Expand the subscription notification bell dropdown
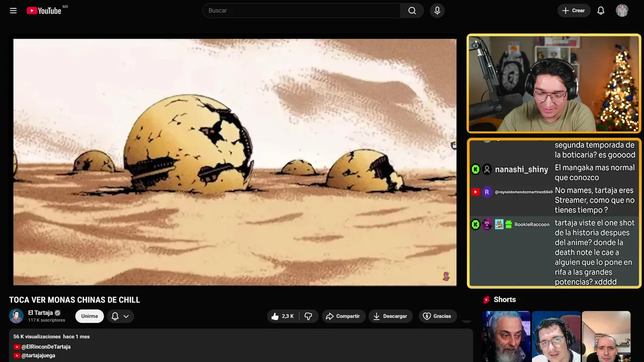 (x=120, y=316)
